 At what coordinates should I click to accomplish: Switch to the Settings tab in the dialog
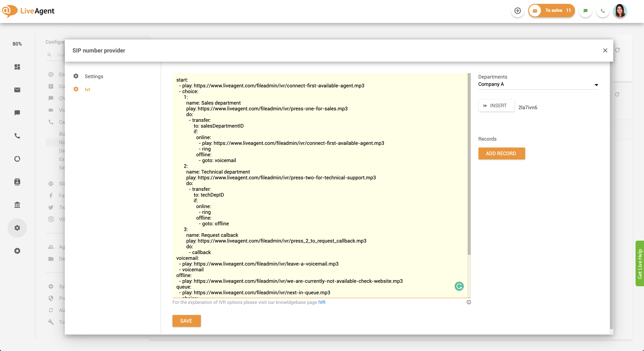click(94, 76)
